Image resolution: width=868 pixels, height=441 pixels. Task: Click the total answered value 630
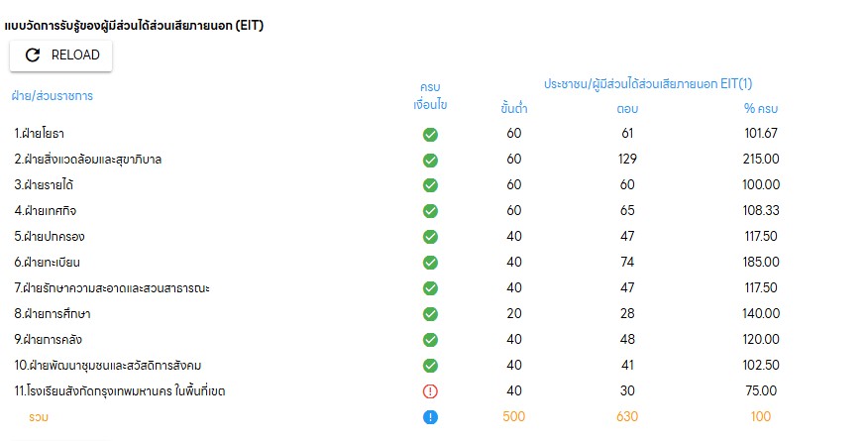(627, 416)
